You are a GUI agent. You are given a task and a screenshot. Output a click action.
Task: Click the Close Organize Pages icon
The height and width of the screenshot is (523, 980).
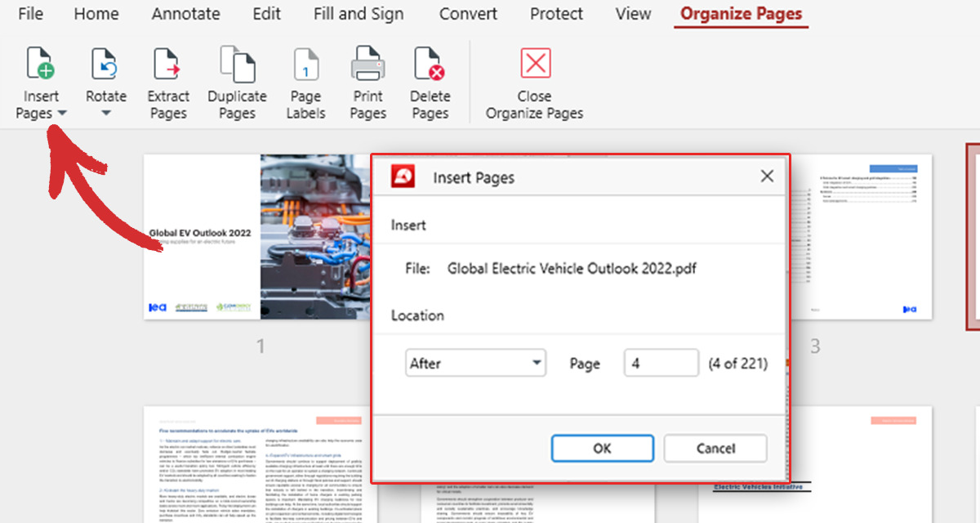tap(534, 63)
